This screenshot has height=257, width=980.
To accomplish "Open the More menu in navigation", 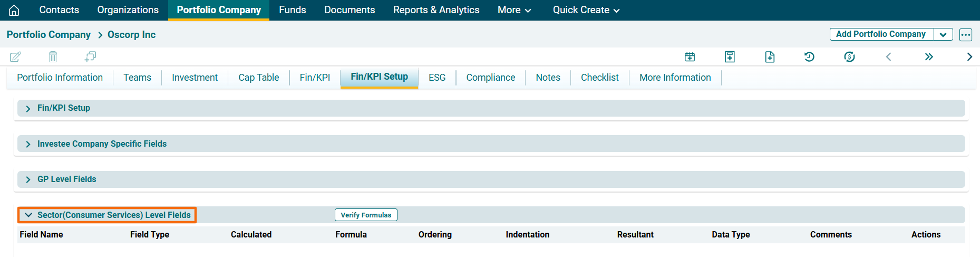I will [514, 10].
